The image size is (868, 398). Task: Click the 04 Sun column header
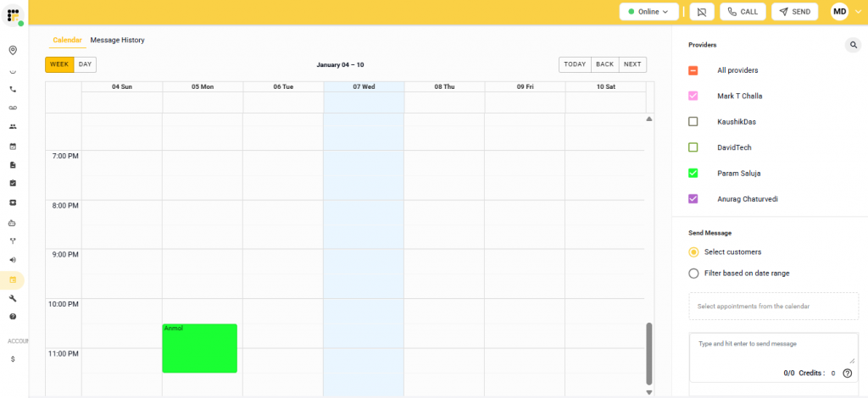122,87
